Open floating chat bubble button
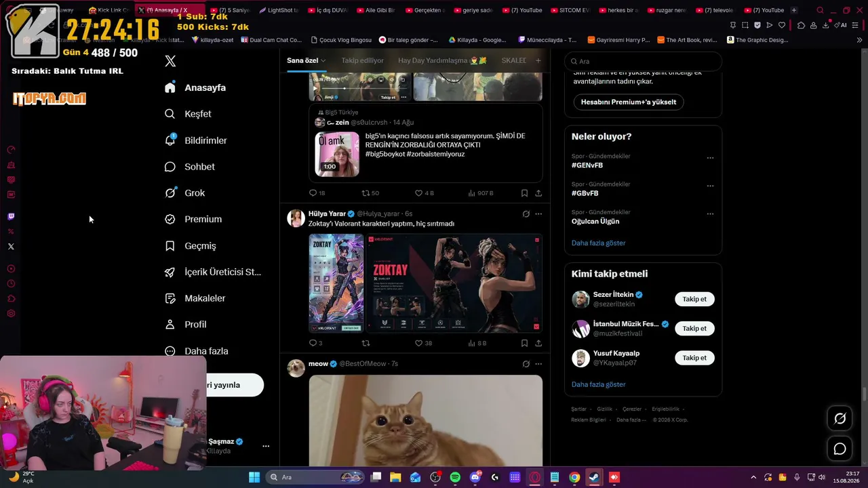 840,449
